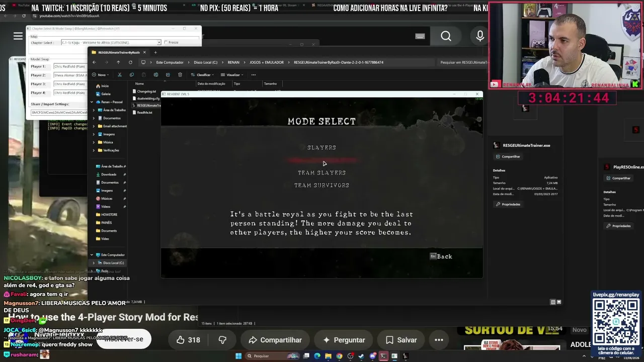Open the Windows Start menu
The height and width of the screenshot is (362, 644).
[238, 356]
